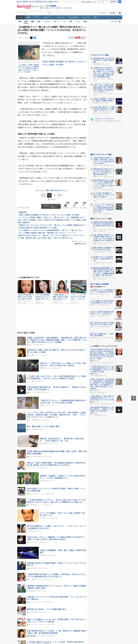Select the 国際 category tab
This screenshot has width=138, height=644.
point(32,21)
